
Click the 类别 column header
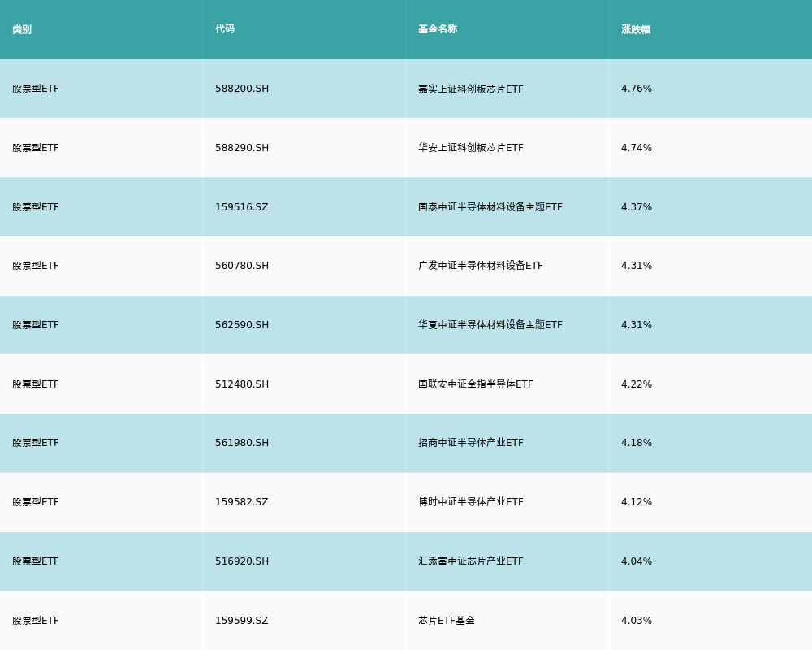tap(22, 29)
